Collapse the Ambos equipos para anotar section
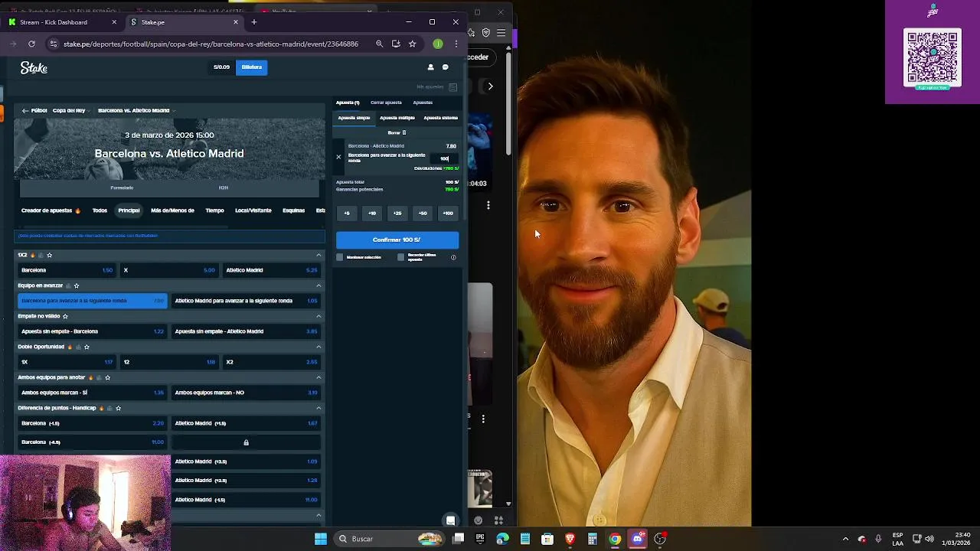 (x=318, y=377)
